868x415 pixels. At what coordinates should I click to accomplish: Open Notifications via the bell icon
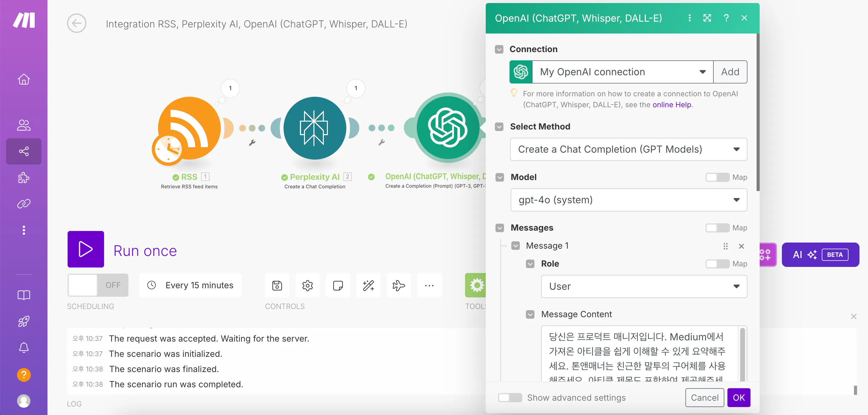click(x=24, y=348)
